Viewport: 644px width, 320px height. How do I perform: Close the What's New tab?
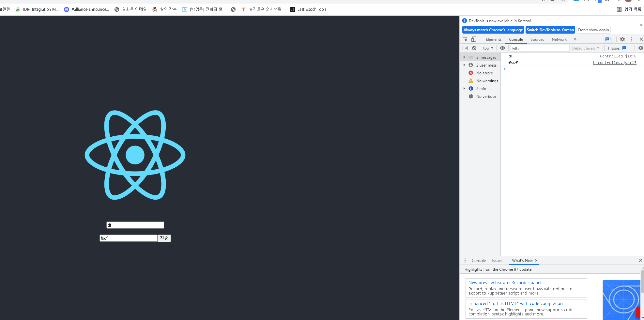[x=536, y=261]
